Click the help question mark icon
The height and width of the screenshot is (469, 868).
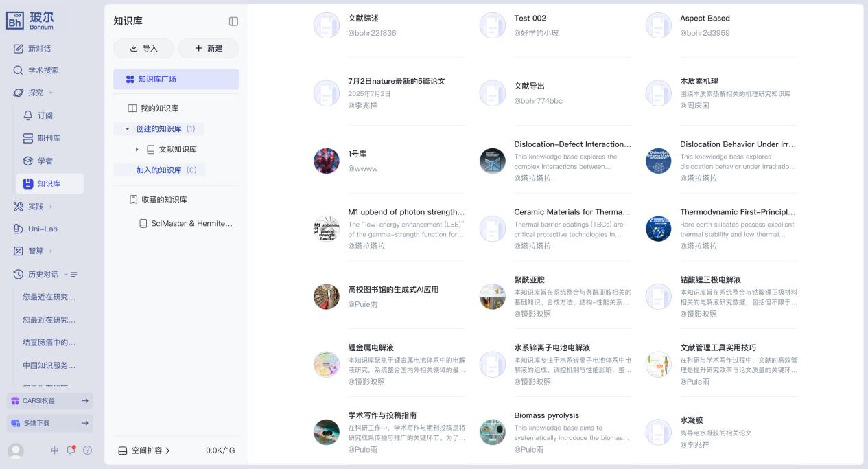[x=87, y=450]
